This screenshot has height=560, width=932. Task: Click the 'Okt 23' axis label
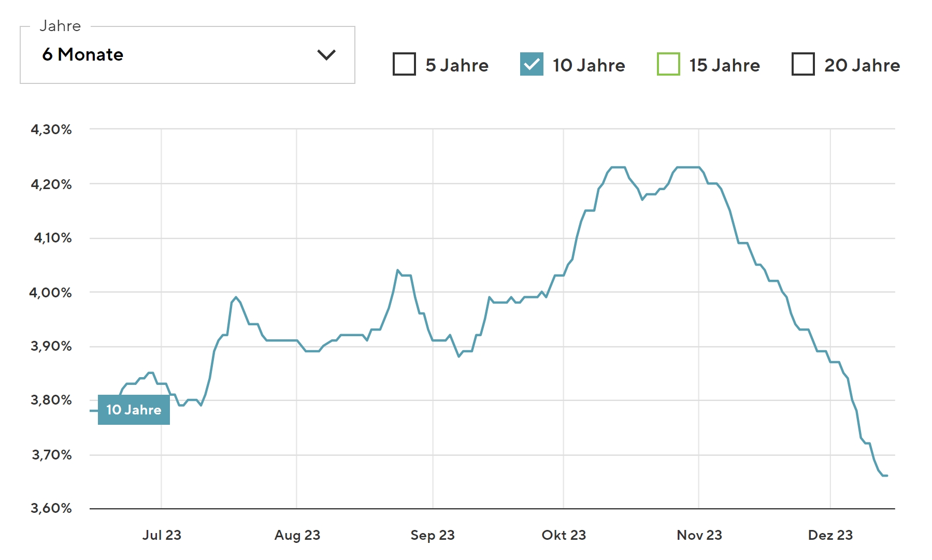pos(564,535)
